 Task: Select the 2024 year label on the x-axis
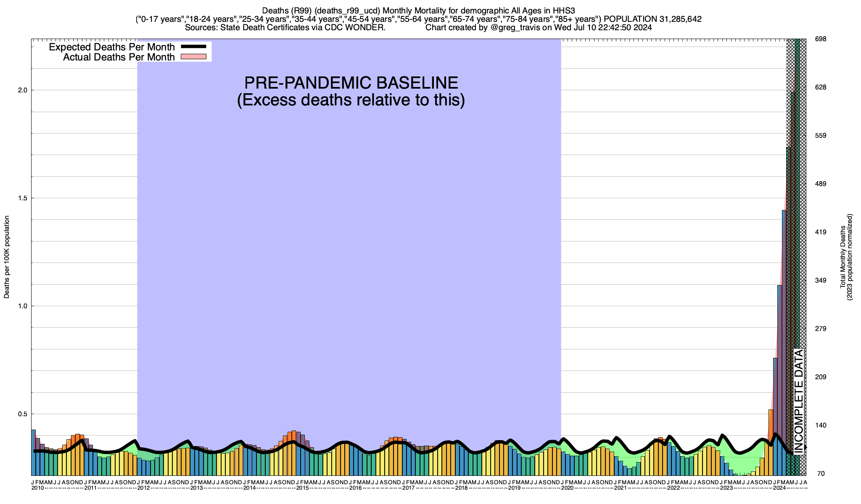click(779, 488)
